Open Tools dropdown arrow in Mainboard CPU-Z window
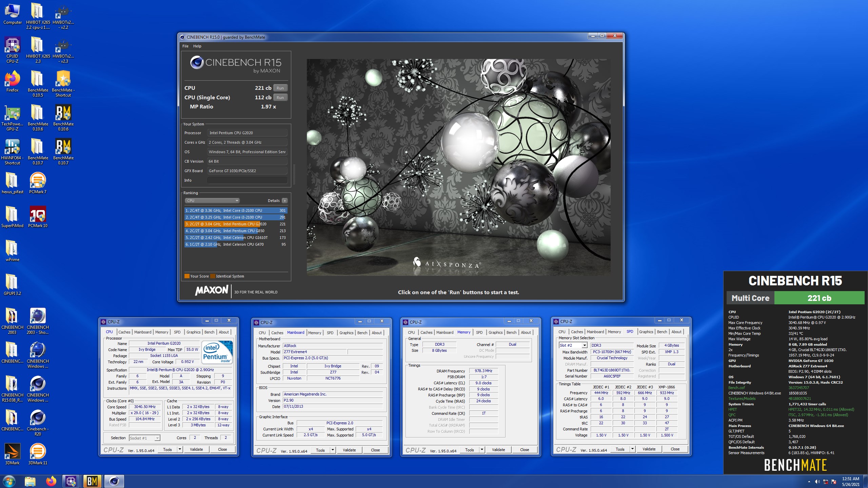The width and height of the screenshot is (868, 488). pyautogui.click(x=333, y=450)
